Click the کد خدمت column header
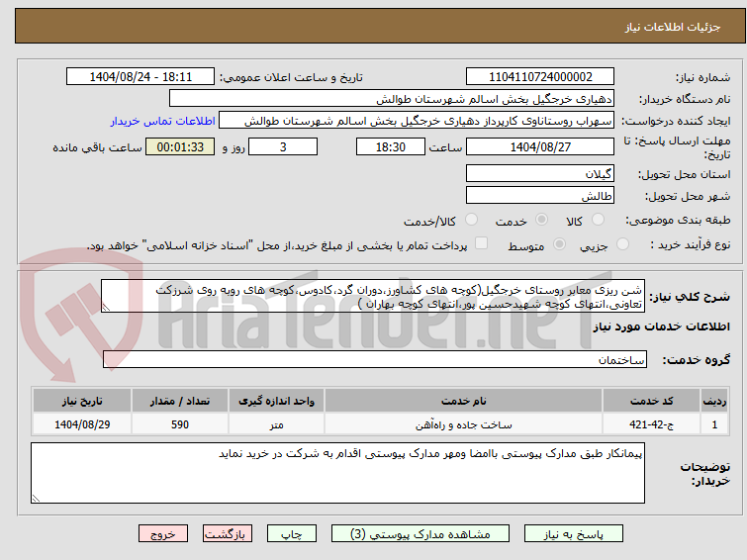Viewport: 747px width, 560px height. coord(651,401)
